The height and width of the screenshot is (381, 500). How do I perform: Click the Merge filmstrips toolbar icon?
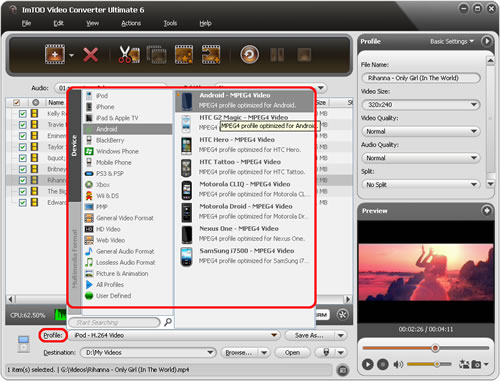point(156,54)
